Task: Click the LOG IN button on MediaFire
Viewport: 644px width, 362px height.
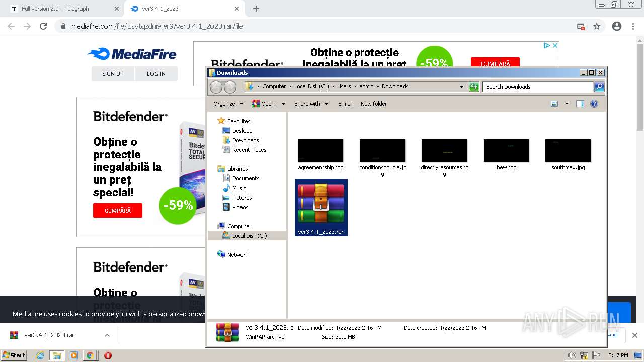Action: (156, 74)
